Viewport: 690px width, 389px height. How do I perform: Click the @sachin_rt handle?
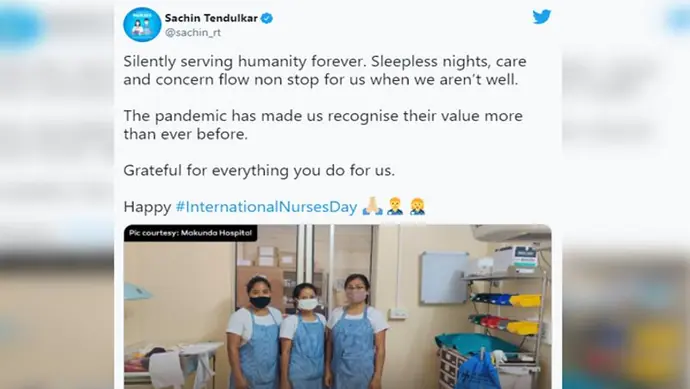click(193, 33)
